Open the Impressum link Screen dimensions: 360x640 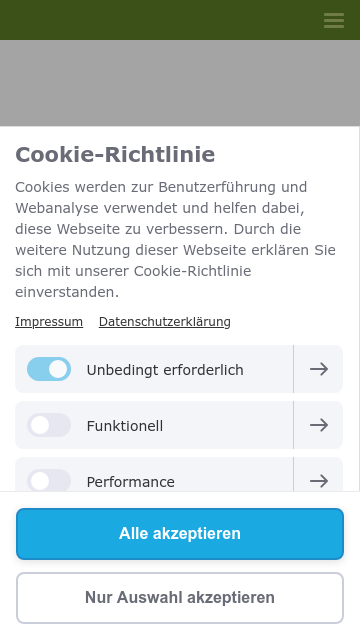click(x=49, y=322)
